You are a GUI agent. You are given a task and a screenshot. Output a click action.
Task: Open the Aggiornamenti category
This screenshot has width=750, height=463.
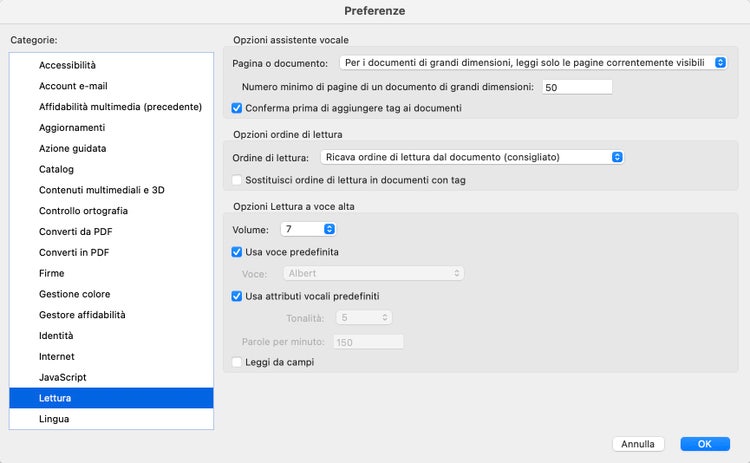pos(72,128)
